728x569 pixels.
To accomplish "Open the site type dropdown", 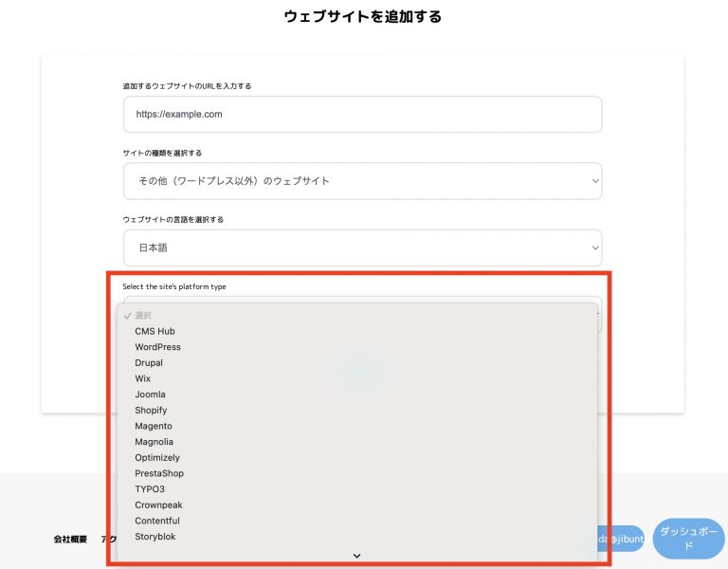I will point(363,181).
